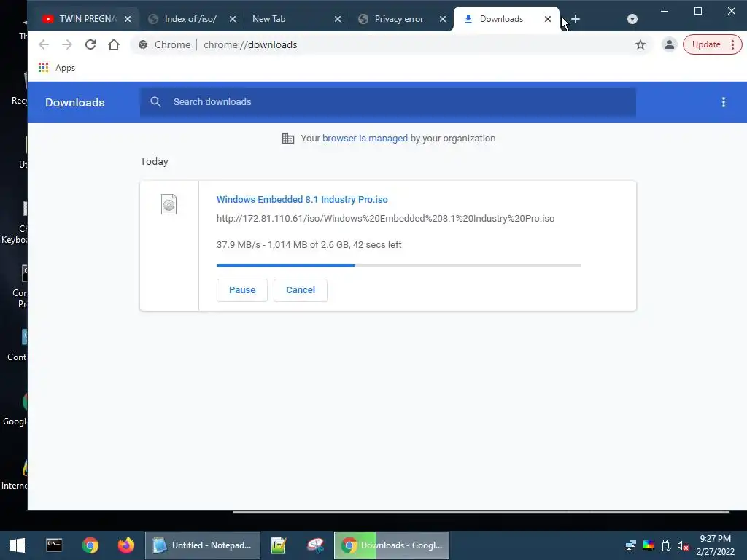Click the Search downloads field

pos(388,102)
